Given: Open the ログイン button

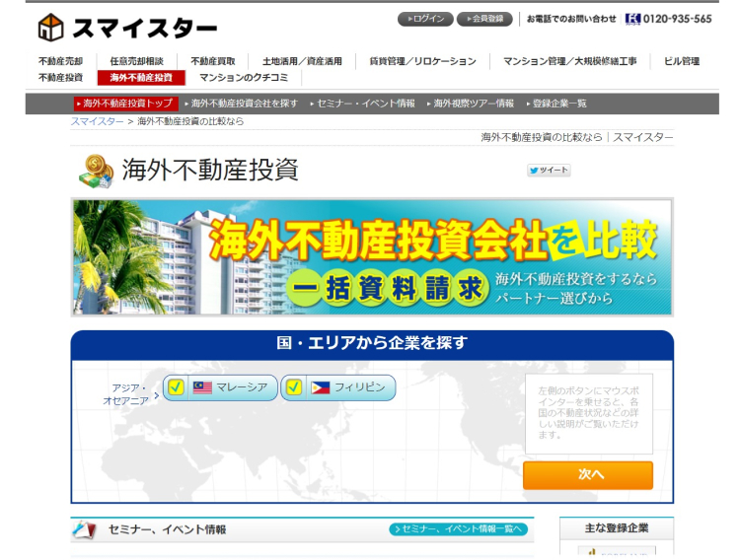Looking at the screenshot, I should pos(425,19).
